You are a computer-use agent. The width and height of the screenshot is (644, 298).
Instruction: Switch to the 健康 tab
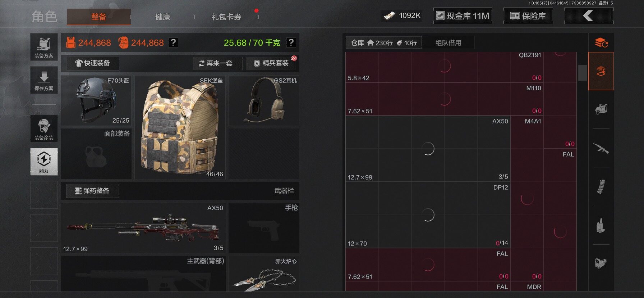coord(163,17)
